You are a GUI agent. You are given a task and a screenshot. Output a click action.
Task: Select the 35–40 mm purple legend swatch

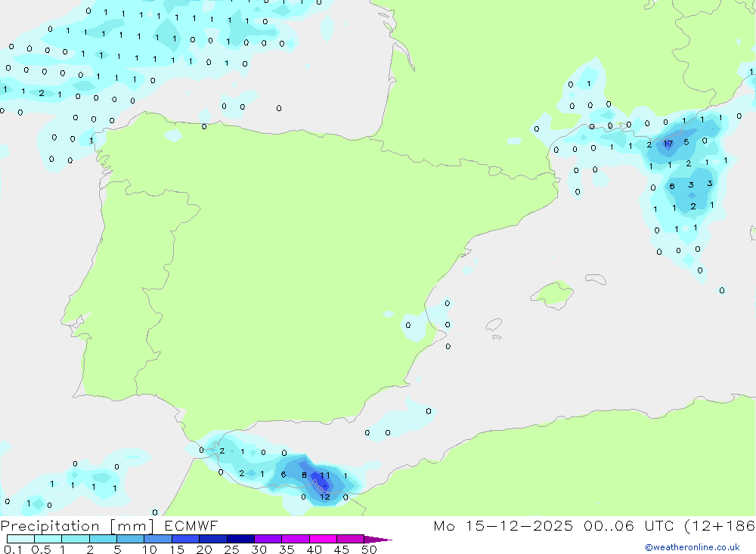[x=295, y=539]
